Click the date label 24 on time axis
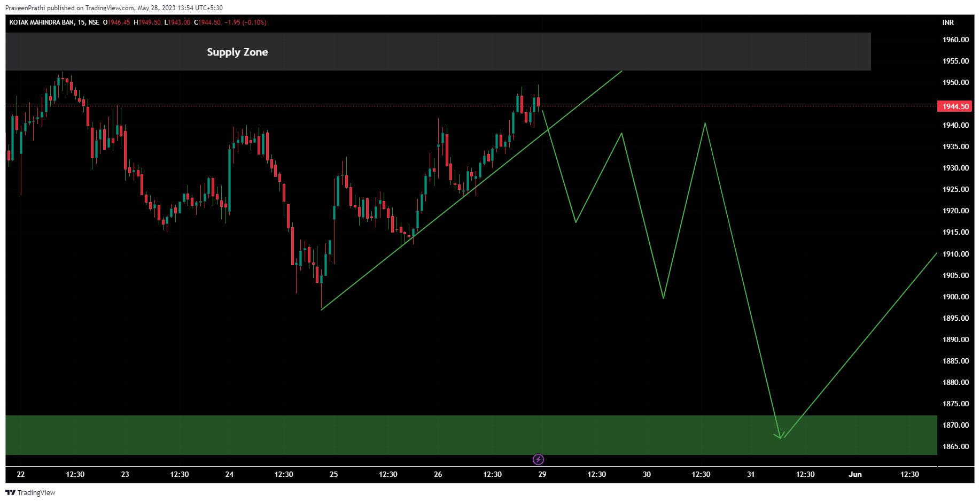The height and width of the screenshot is (502, 980). click(x=229, y=474)
